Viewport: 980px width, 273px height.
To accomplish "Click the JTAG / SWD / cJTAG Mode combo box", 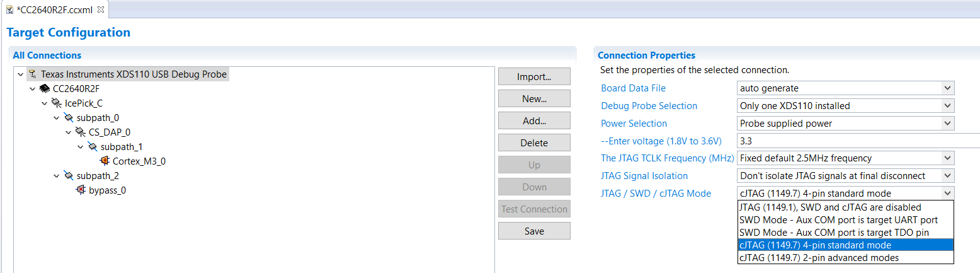I will click(x=846, y=194).
